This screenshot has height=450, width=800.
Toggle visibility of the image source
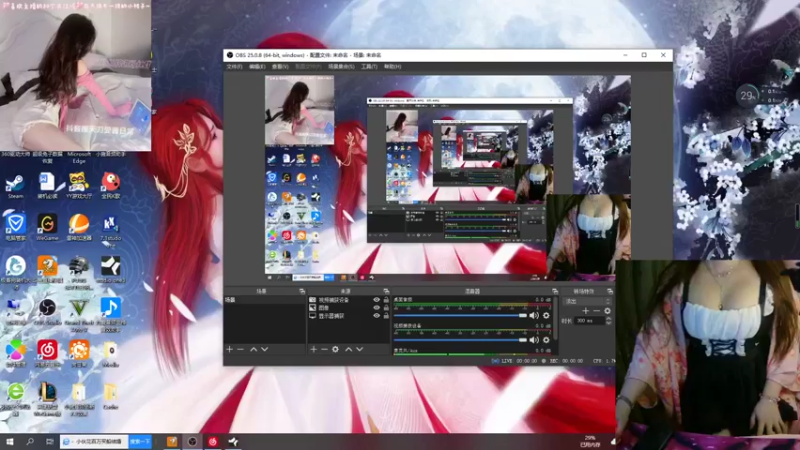click(377, 308)
